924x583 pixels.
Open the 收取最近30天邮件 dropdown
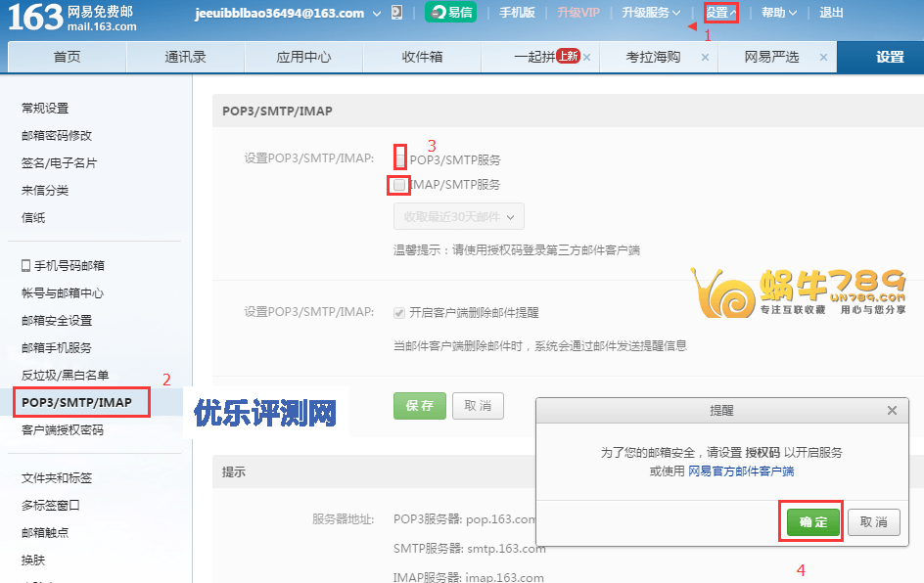click(459, 217)
